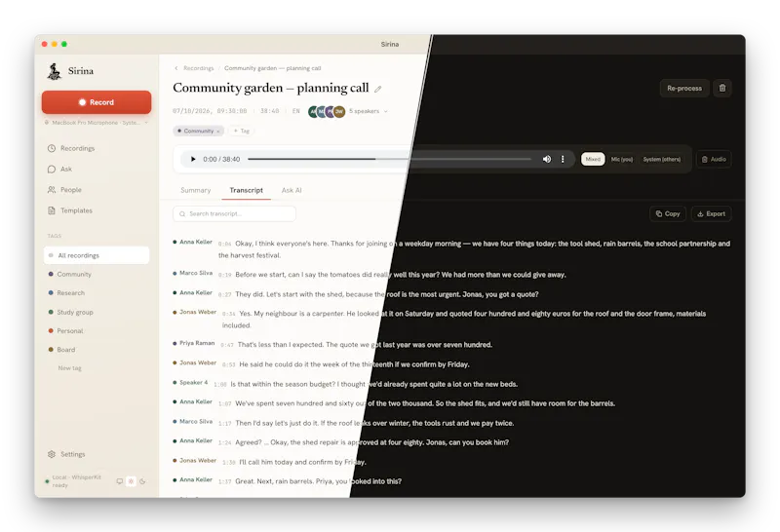Click the JW speaker avatar
The height and width of the screenshot is (532, 780).
339,111
